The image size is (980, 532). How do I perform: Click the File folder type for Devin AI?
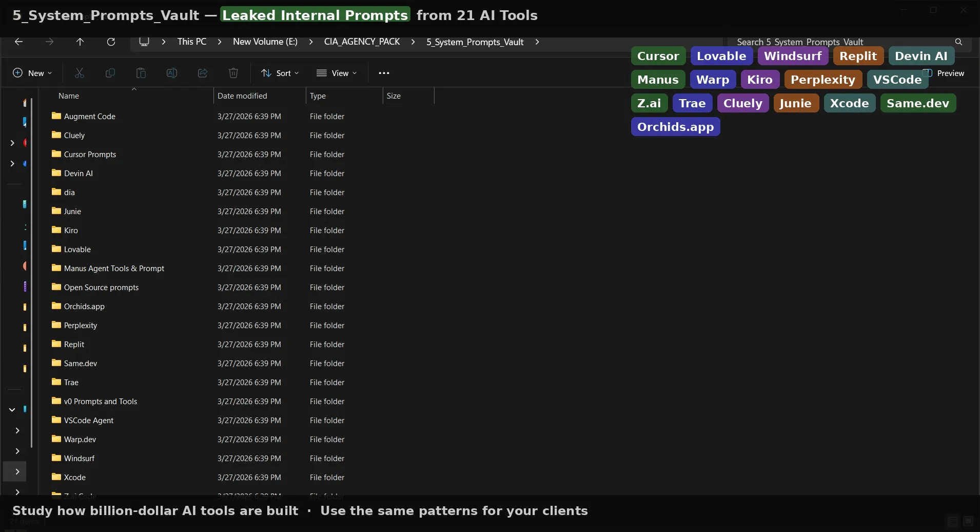tap(327, 174)
